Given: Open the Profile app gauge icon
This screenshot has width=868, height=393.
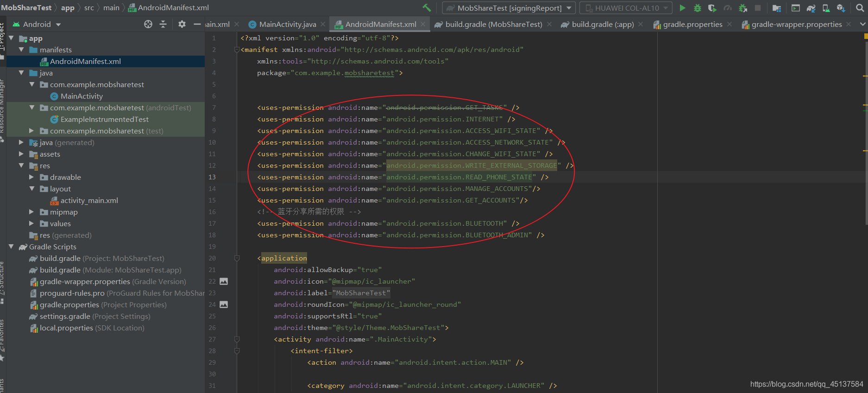Looking at the screenshot, I should tap(727, 8).
